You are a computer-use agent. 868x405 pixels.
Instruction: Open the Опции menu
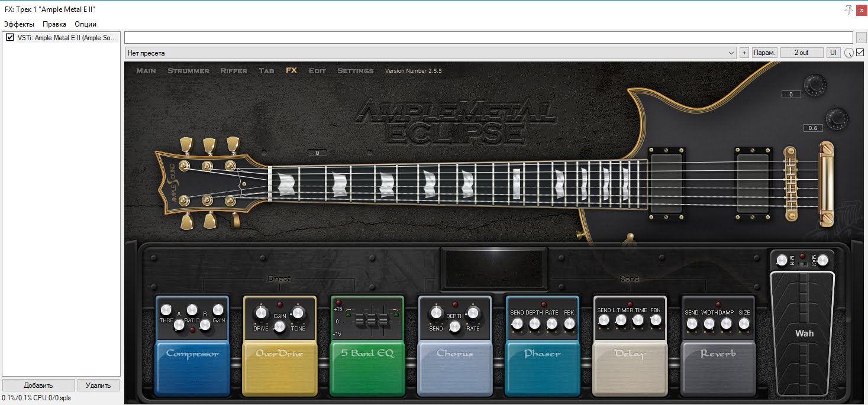tap(85, 24)
